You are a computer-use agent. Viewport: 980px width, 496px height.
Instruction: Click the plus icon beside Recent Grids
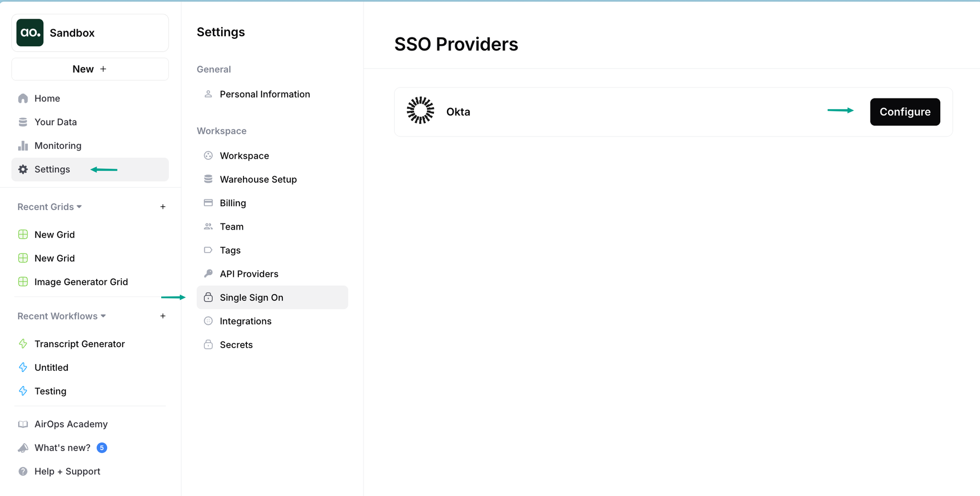point(163,207)
